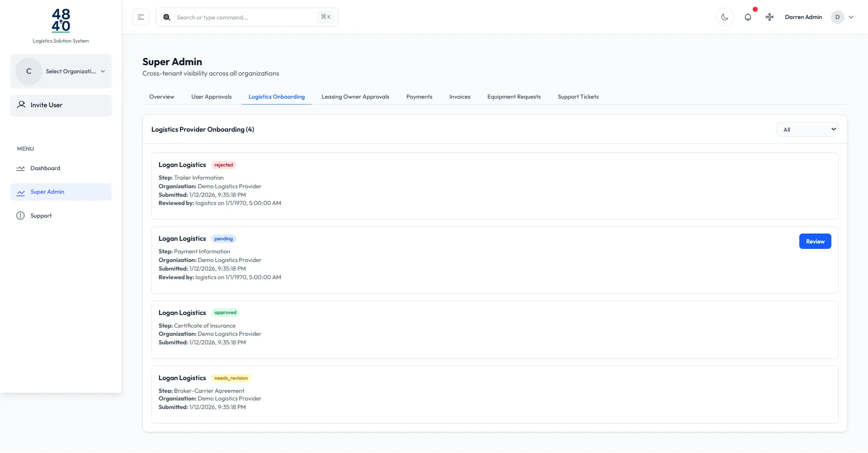868x453 pixels.
Task: Open the All status filter dropdown
Action: pyautogui.click(x=807, y=129)
